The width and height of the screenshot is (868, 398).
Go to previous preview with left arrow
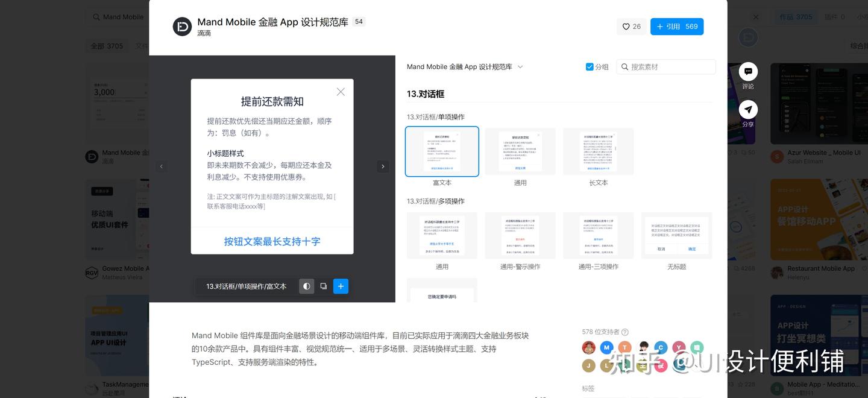[161, 166]
